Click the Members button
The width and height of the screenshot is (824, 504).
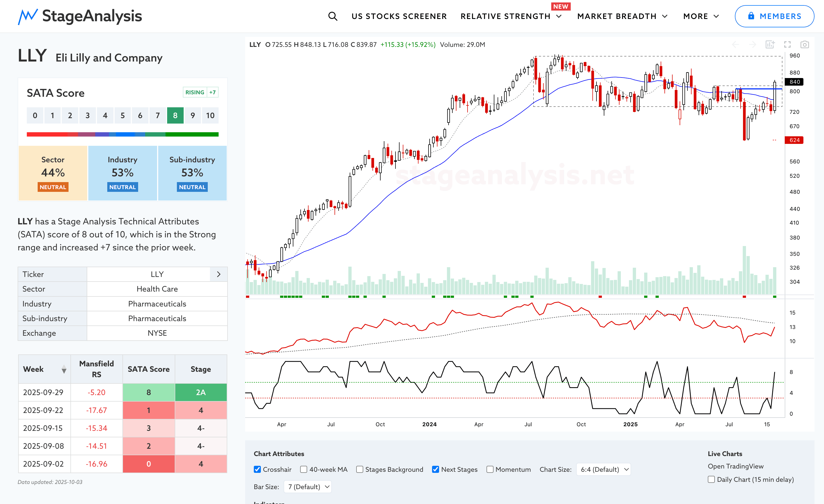[774, 16]
